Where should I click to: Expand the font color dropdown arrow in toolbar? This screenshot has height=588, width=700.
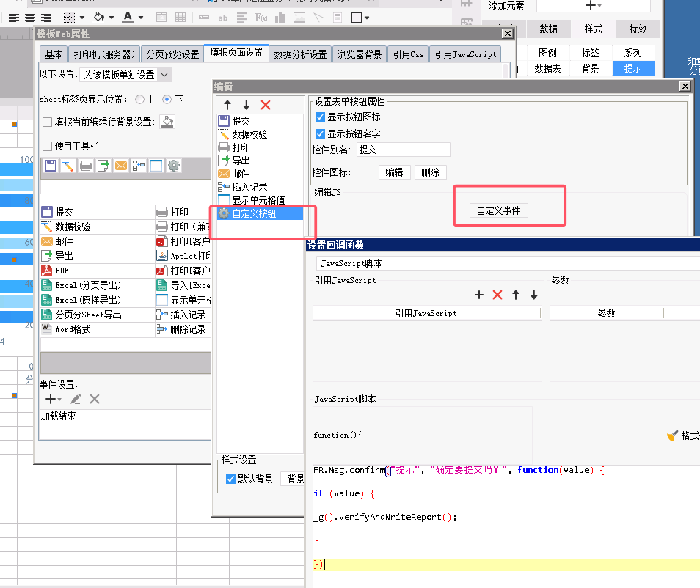(140, 17)
